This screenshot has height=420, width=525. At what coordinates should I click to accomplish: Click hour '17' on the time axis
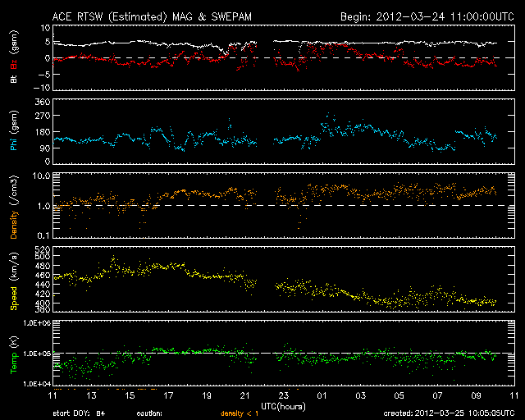168,396
